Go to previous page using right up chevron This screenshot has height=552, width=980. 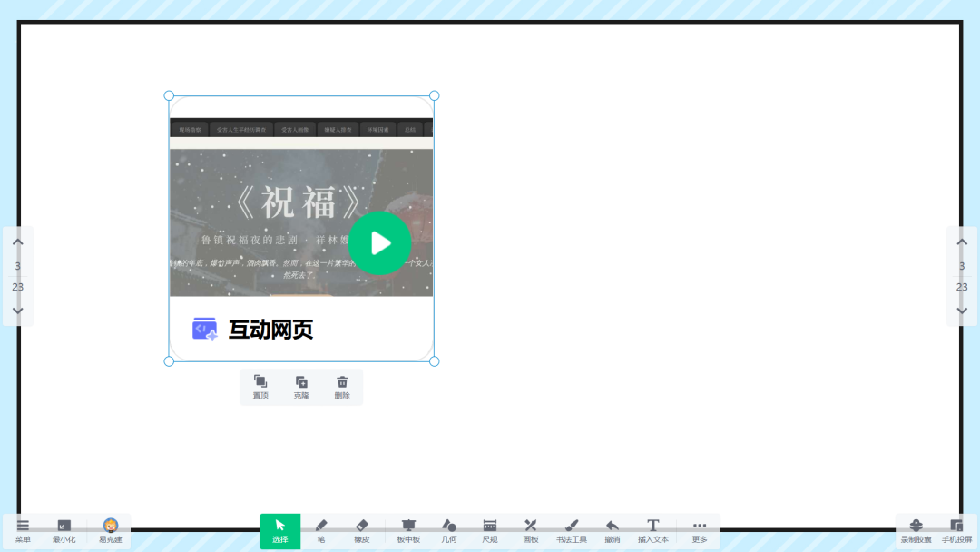click(x=962, y=241)
